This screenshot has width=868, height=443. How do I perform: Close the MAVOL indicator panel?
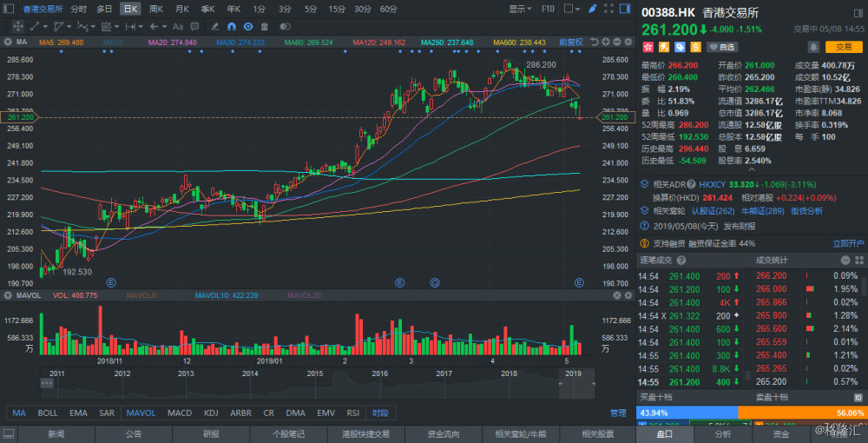tap(616, 295)
